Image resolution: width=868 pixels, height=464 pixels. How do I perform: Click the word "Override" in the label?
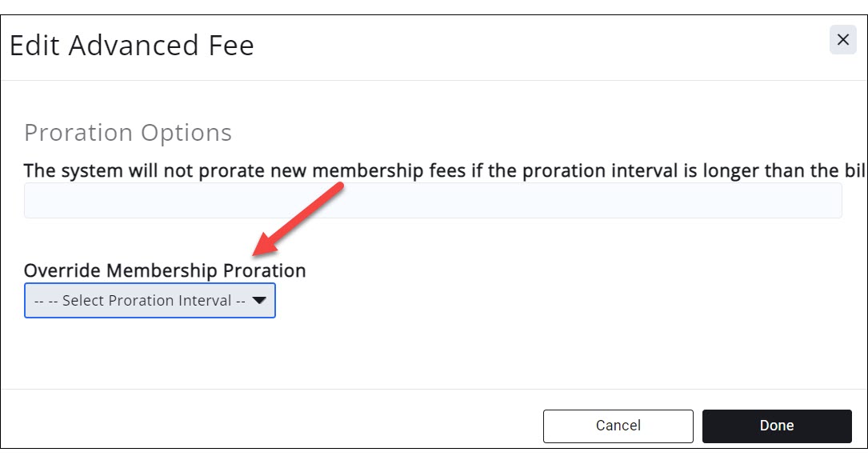(62, 270)
